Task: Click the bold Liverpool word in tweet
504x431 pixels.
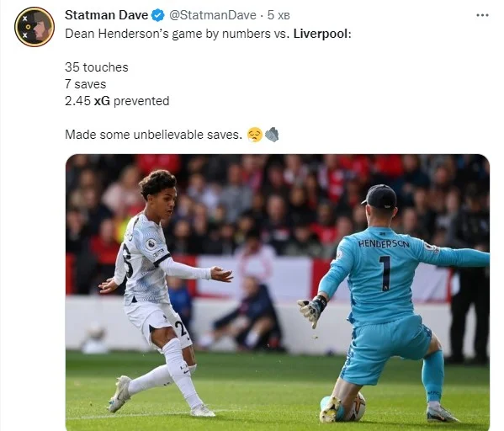Action: pyautogui.click(x=321, y=34)
